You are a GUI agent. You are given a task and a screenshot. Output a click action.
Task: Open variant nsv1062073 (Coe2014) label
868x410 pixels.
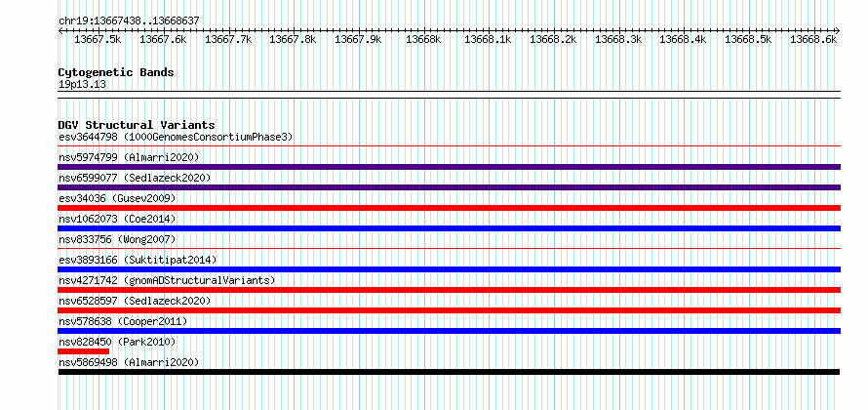pos(117,219)
